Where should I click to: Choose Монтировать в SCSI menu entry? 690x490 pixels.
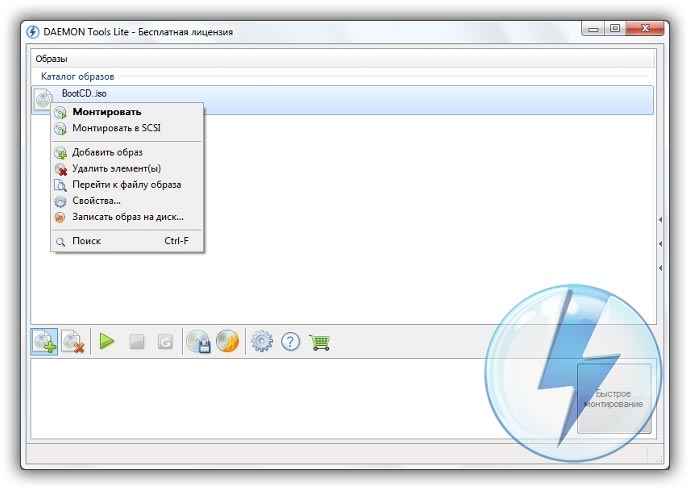pyautogui.click(x=127, y=128)
